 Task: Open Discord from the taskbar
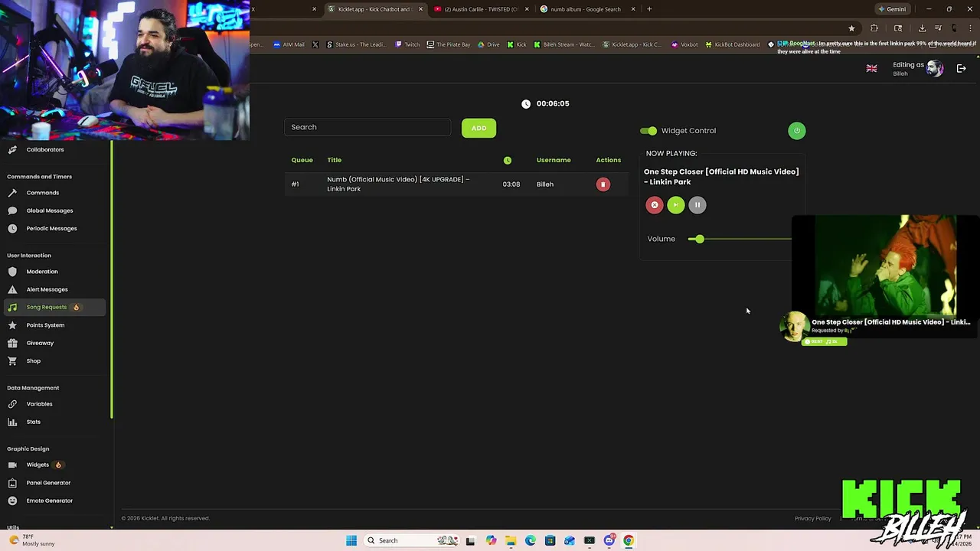[x=609, y=540]
